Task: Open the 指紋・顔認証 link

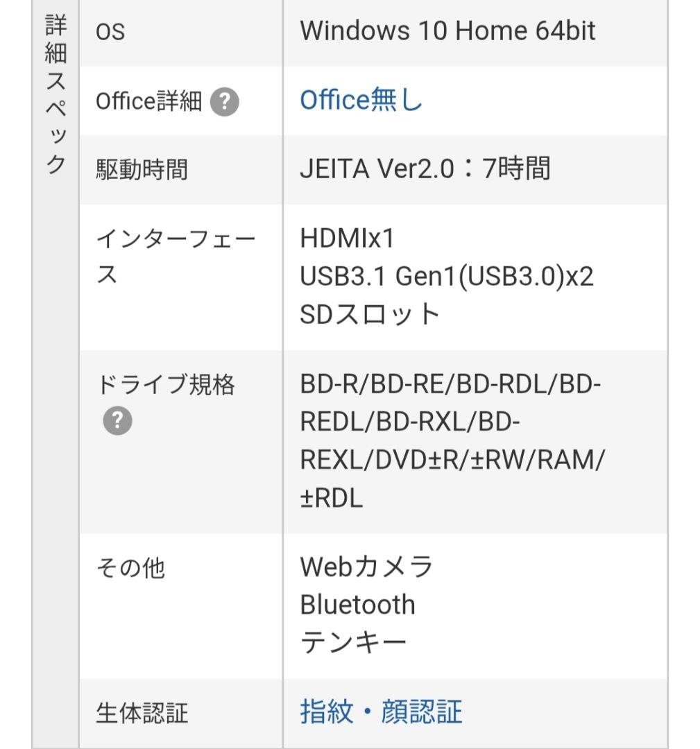Action: tap(382, 712)
